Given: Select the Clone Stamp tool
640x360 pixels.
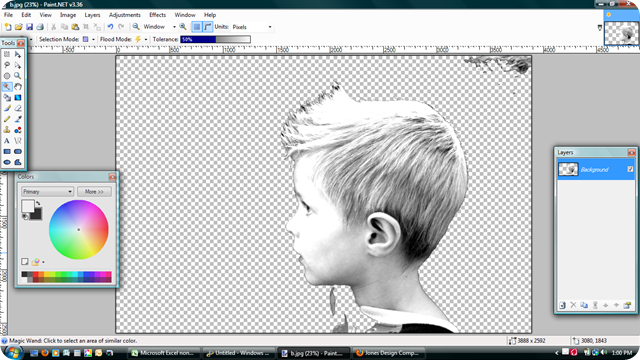Looking at the screenshot, I should (x=7, y=130).
